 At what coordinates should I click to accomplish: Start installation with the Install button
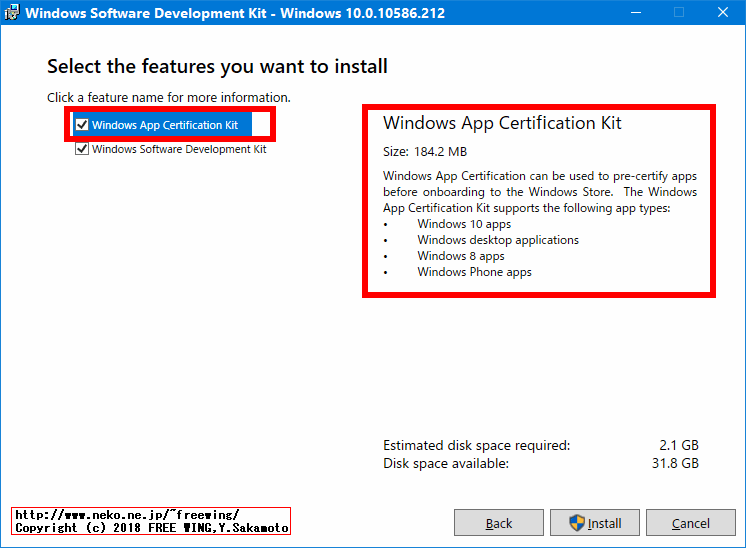pos(595,523)
